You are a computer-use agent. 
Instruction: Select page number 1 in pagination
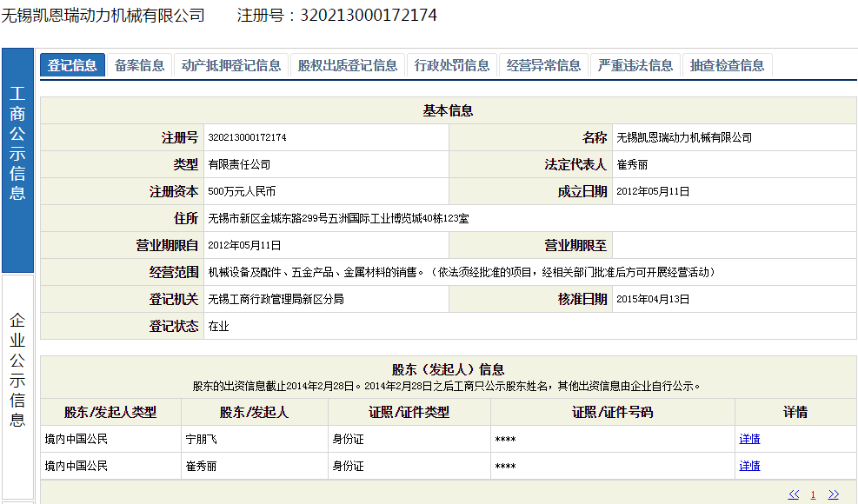coord(813,494)
